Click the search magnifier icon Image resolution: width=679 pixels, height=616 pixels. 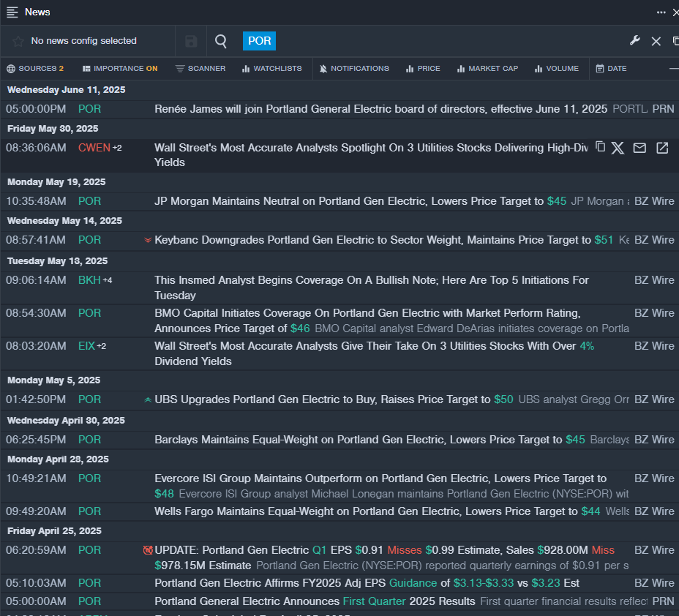pos(221,41)
